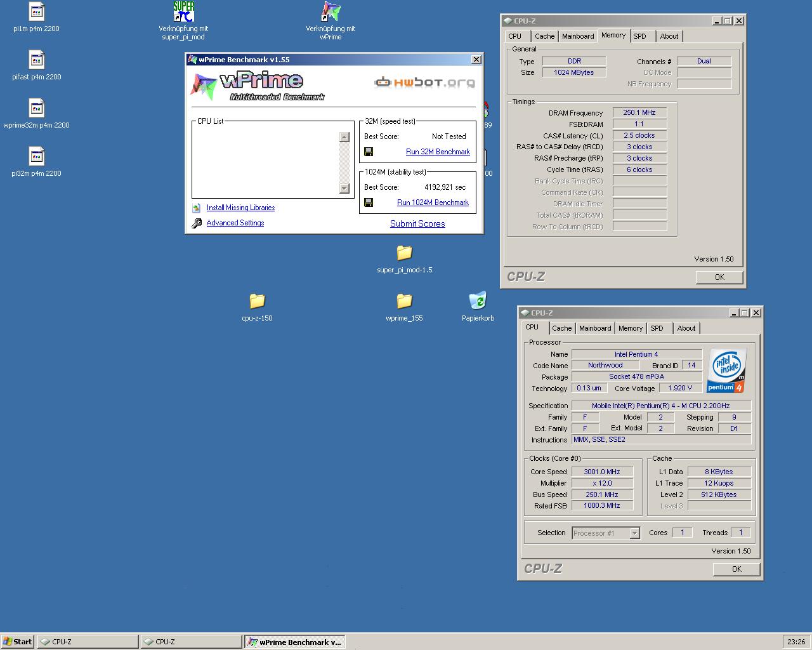Click the Core Speed value 3001.0 MHz
Screen dimensions: 812x650
(602, 472)
